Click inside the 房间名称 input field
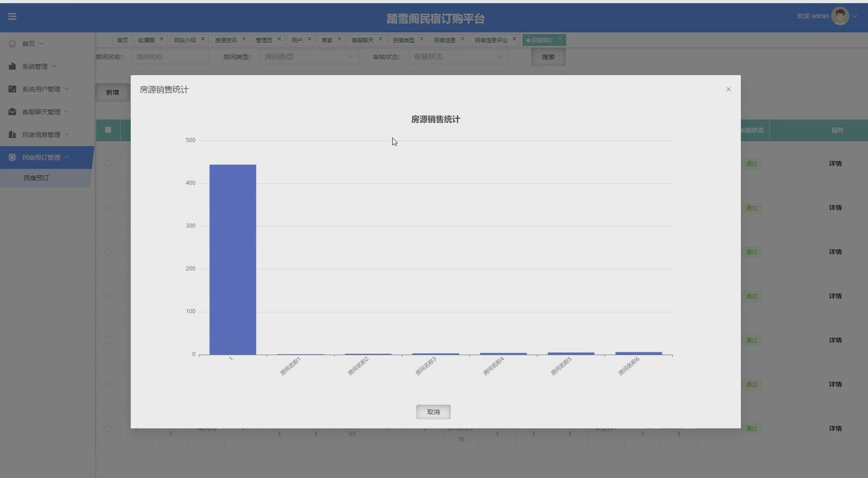 pos(170,57)
